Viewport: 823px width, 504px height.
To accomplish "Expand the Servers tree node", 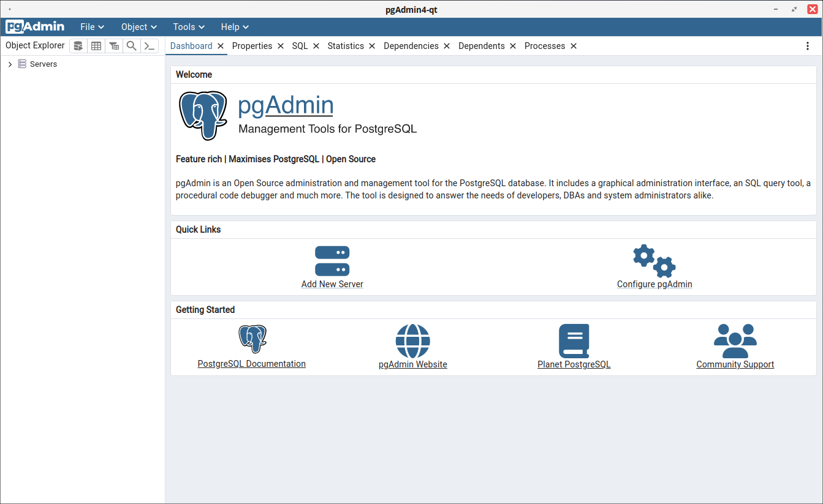I will tap(10, 64).
